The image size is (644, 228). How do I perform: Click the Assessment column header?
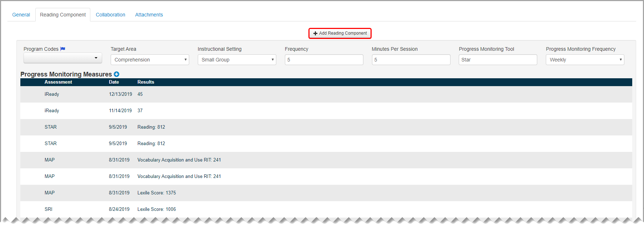point(58,82)
